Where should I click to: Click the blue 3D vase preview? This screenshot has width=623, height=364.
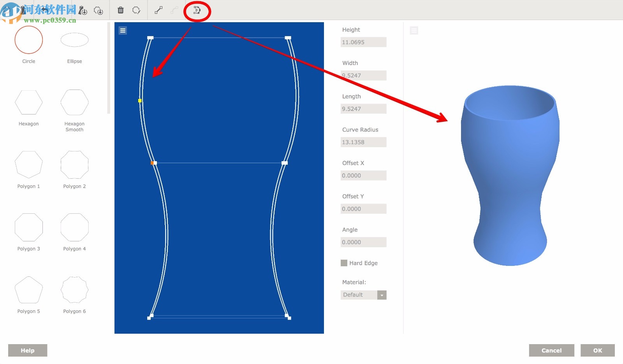point(510,176)
